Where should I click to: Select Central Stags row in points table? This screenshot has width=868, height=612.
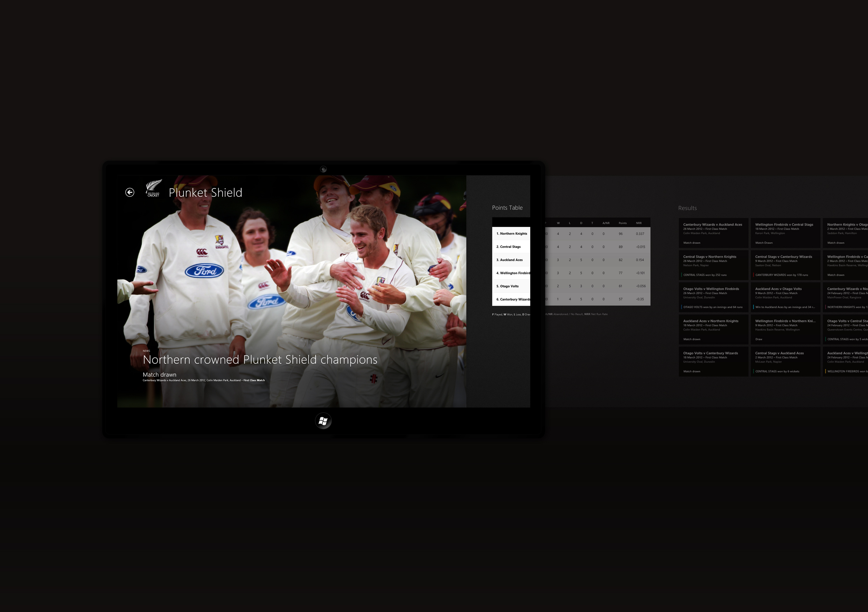[x=509, y=246]
